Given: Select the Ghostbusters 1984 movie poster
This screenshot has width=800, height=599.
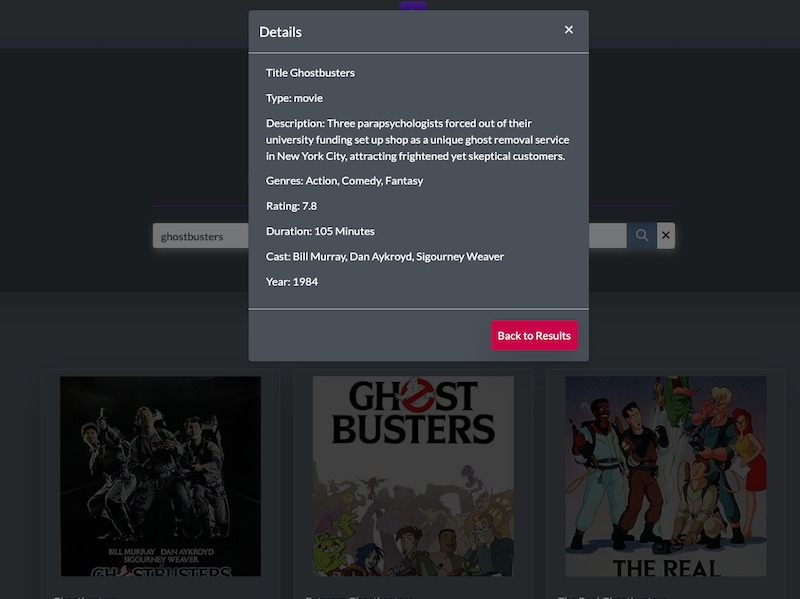Looking at the screenshot, I should (160, 476).
